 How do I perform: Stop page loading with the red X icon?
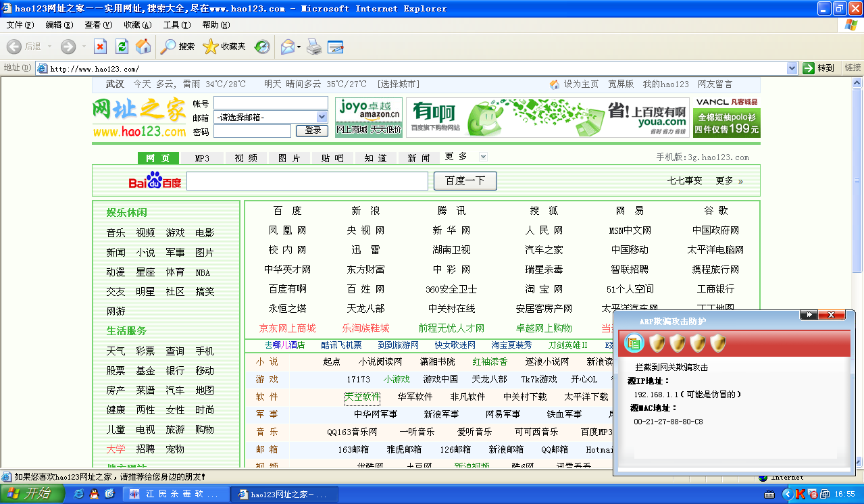[x=100, y=47]
